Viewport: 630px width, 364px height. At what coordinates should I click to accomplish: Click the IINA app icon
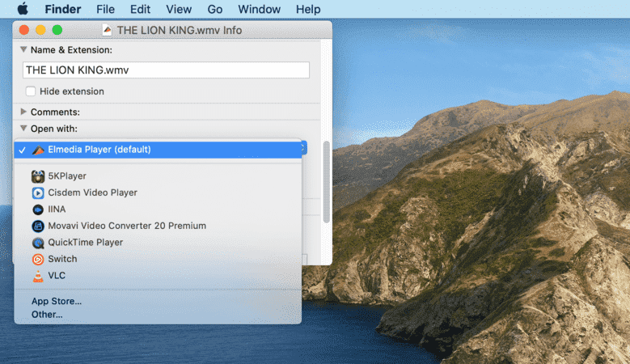click(38, 210)
